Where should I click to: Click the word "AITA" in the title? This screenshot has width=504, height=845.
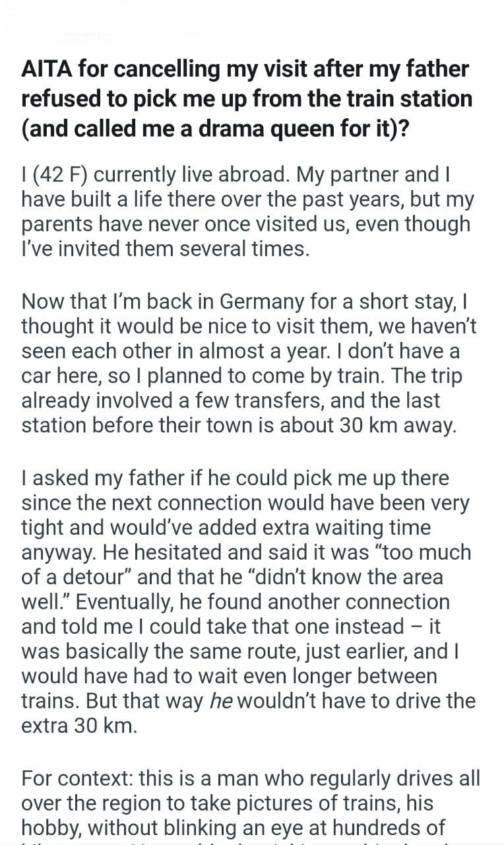pos(48,69)
